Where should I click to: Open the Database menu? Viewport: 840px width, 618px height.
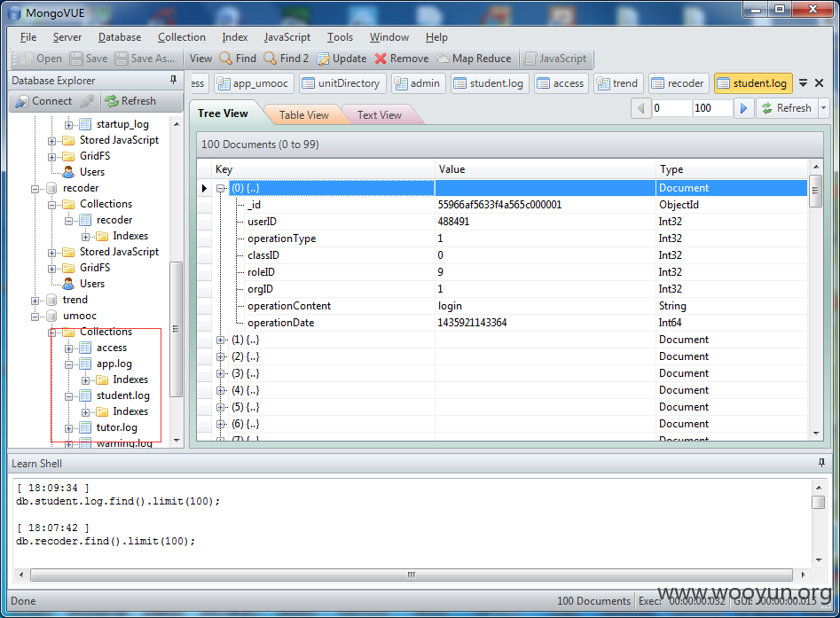120,37
